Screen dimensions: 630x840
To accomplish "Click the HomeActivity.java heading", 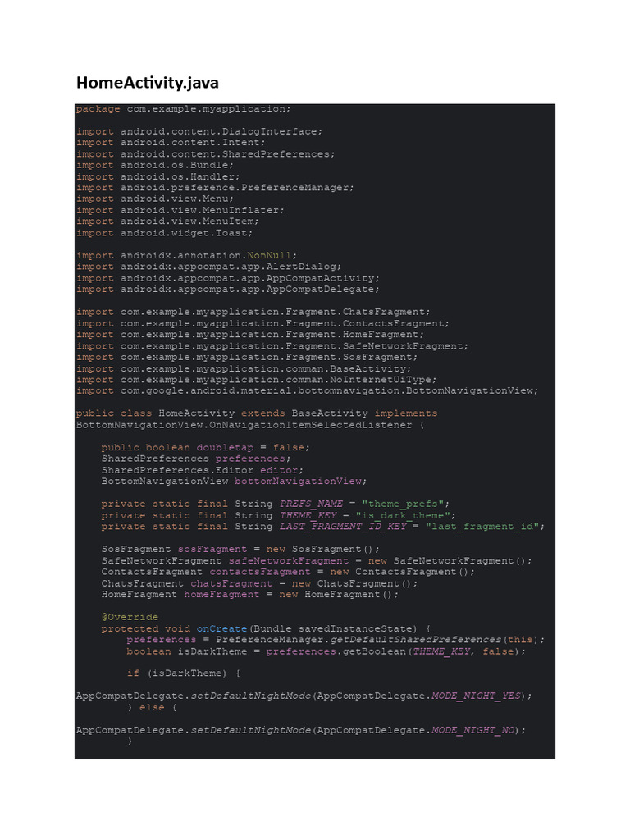I will pyautogui.click(x=148, y=83).
